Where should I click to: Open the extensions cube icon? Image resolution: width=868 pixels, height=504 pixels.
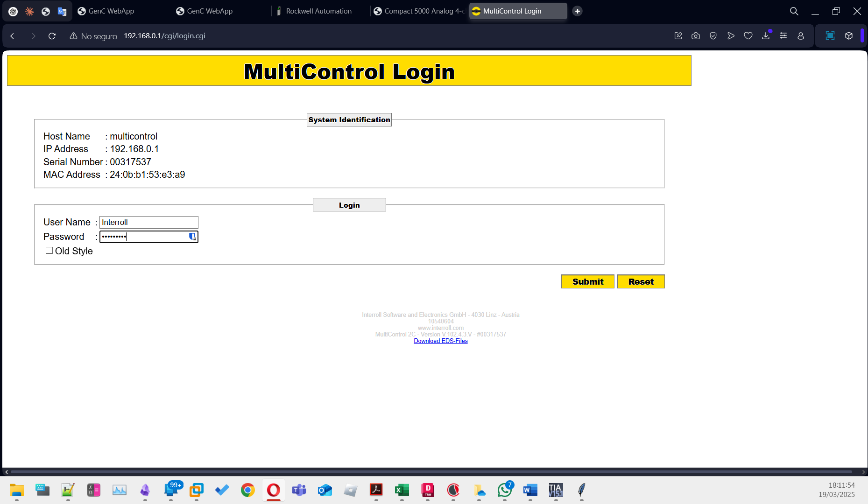[x=849, y=36]
